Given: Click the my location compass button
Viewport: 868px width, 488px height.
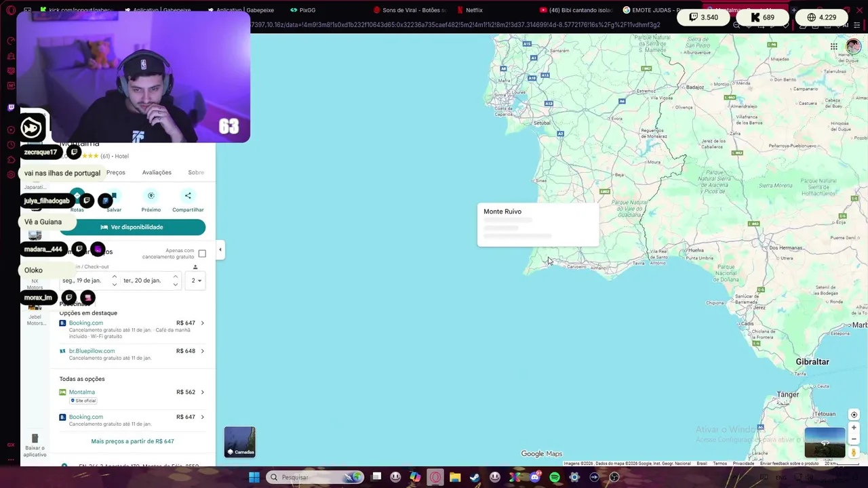Looking at the screenshot, I should 854,415.
